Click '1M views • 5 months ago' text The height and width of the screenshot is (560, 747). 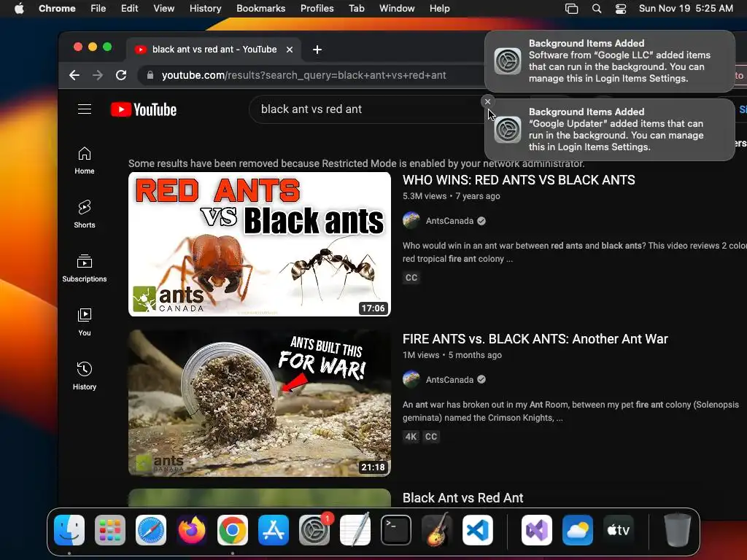pyautogui.click(x=452, y=355)
